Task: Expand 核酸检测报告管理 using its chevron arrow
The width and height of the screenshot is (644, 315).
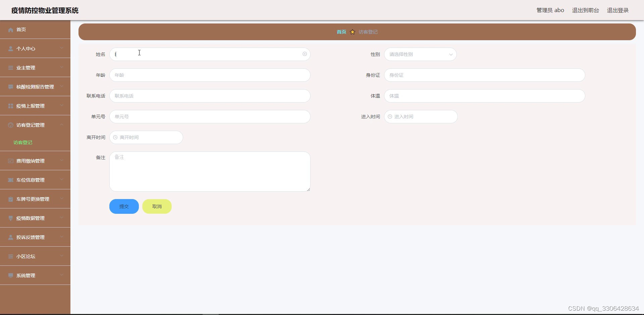Action: [62, 87]
